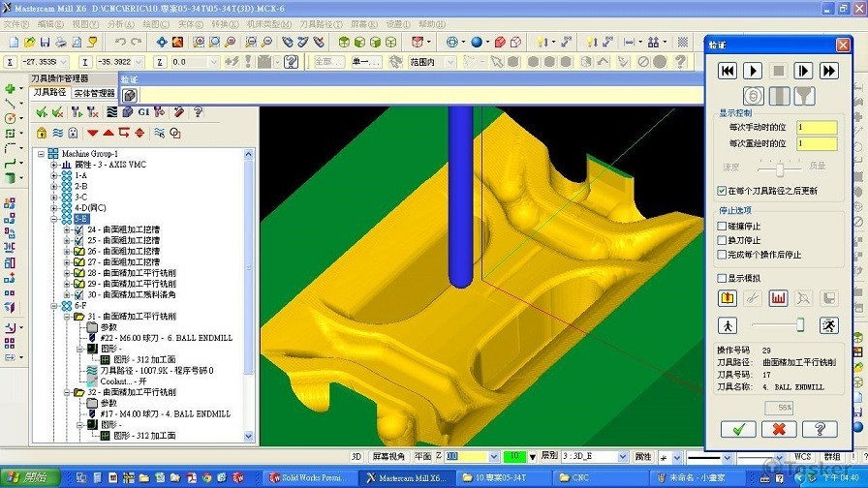Enable the 碰撞停止 checkbox
The height and width of the screenshot is (488, 868).
[722, 226]
